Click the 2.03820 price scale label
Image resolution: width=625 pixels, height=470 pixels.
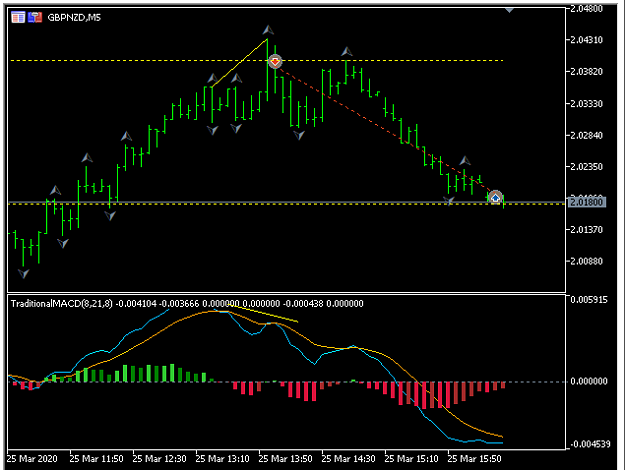tap(586, 72)
